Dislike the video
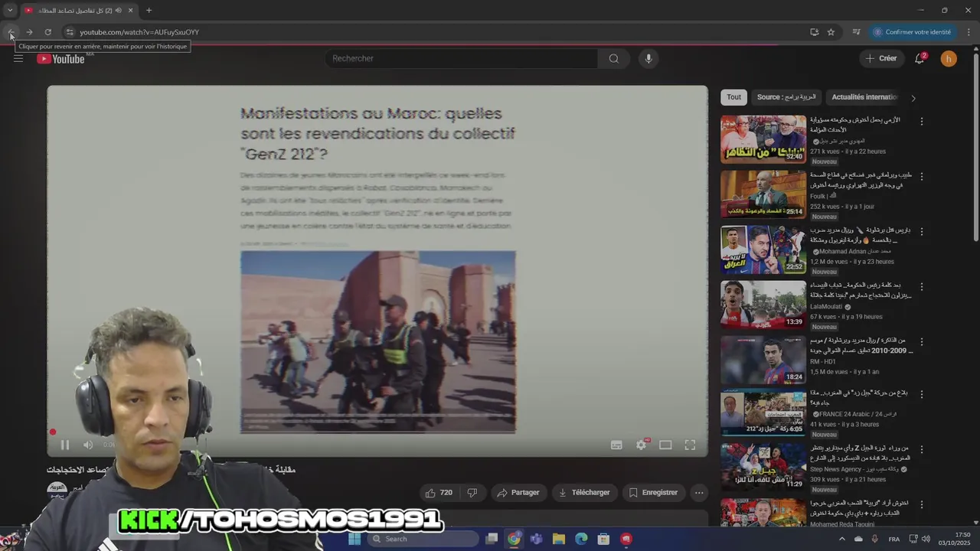The height and width of the screenshot is (551, 980). point(472,493)
